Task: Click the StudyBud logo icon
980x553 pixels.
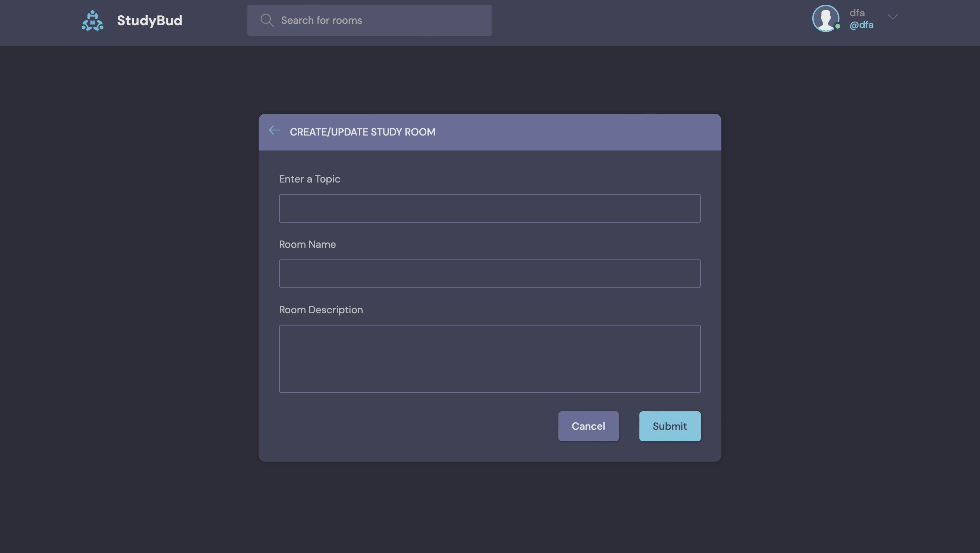Action: point(93,20)
